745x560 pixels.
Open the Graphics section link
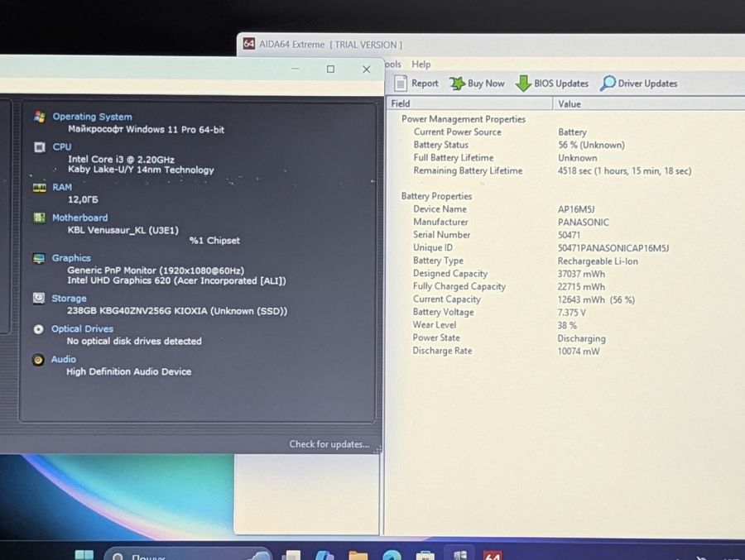click(71, 258)
